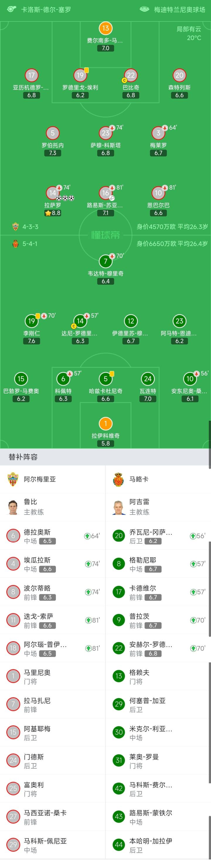Tap 梅莱罗 number 3 substituted at 64'
211x868 pixels.
[158, 133]
